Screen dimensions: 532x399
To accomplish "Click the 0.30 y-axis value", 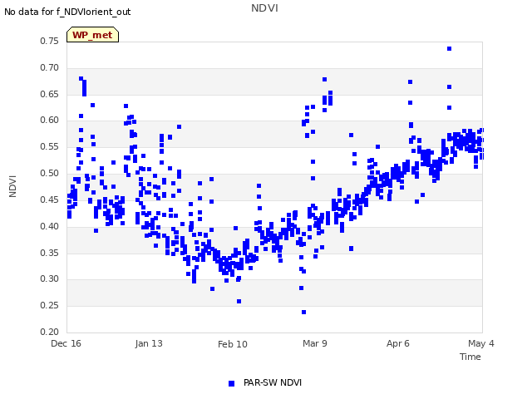I will (x=50, y=279).
